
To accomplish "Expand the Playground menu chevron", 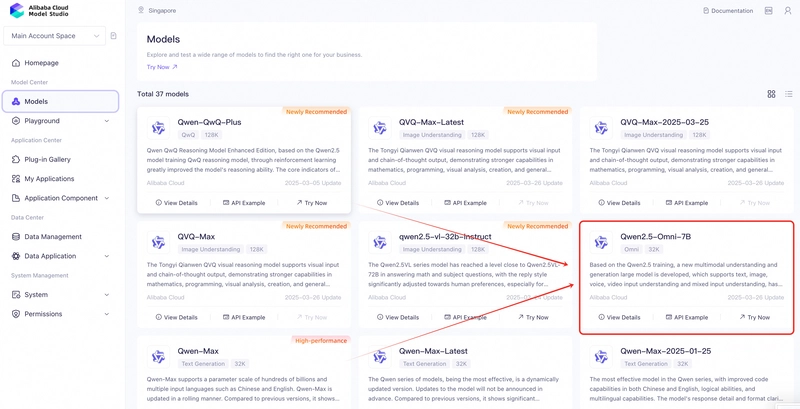I will (107, 121).
